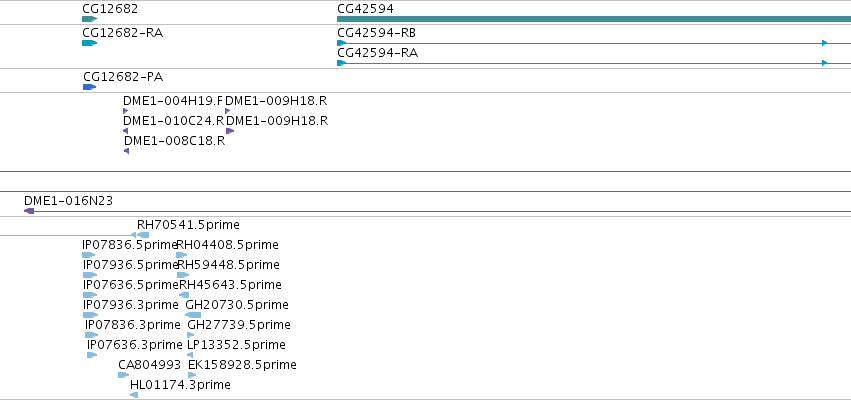The image size is (851, 400).
Task: Open the CG42594-RA transcript label
Action: pyautogui.click(x=377, y=53)
